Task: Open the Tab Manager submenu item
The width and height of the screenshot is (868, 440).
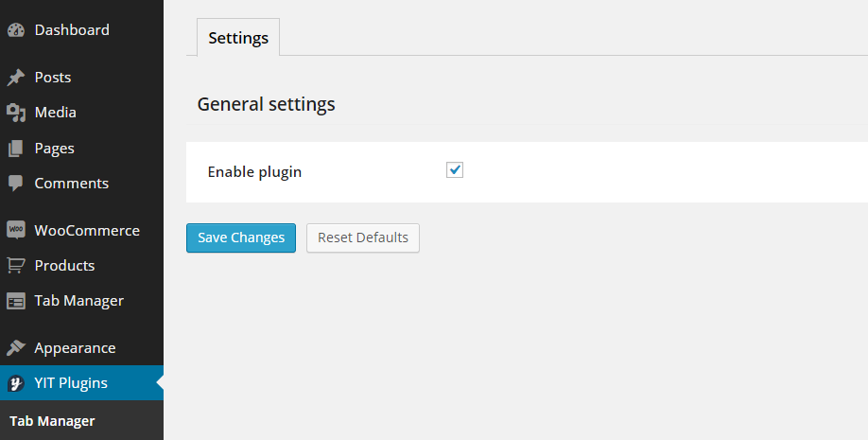Action: point(52,421)
